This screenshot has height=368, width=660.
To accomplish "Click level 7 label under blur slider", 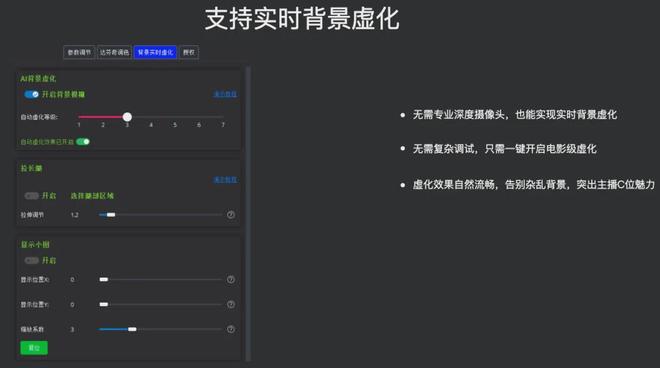I will pyautogui.click(x=223, y=125).
